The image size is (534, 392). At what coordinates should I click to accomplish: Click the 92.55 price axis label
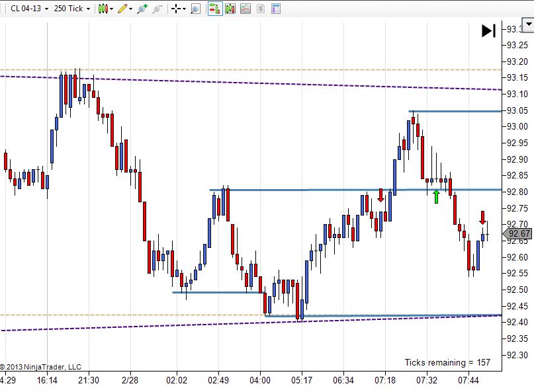tap(517, 273)
